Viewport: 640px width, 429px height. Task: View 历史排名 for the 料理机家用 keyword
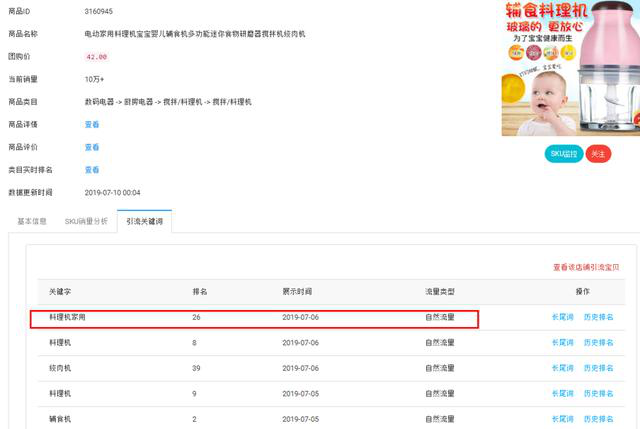click(598, 317)
